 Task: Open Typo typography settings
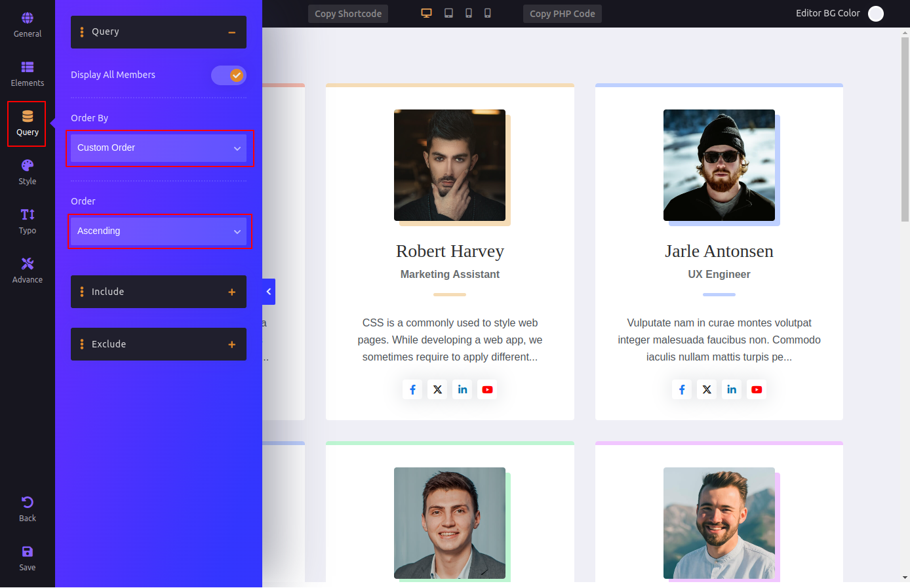pos(28,222)
